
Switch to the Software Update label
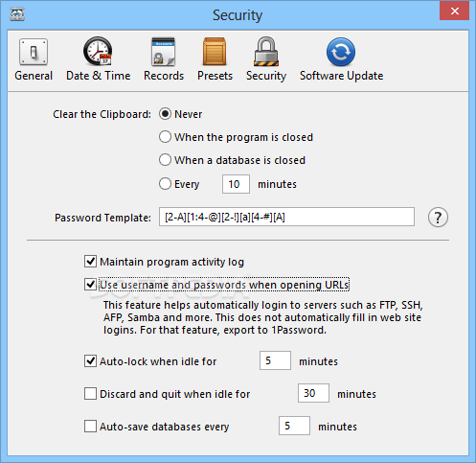coord(341,76)
